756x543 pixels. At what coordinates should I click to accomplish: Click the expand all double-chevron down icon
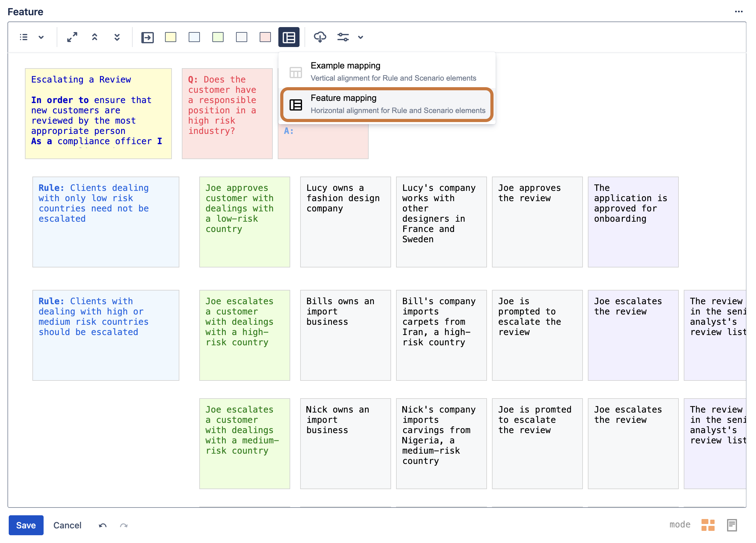click(x=117, y=37)
